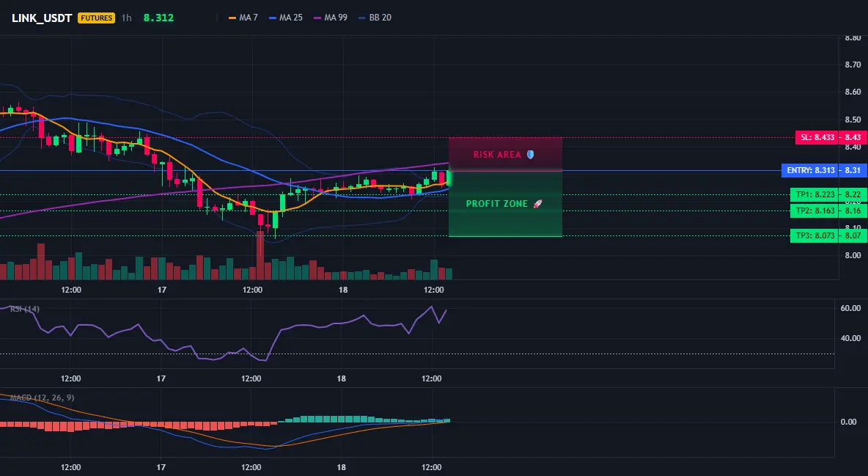Click the 8.00 price axis value
868x476 pixels.
click(853, 255)
